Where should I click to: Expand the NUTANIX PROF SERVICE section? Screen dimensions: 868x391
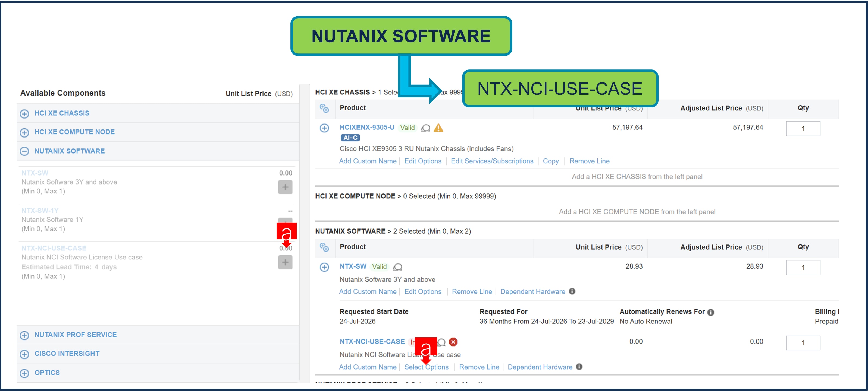point(24,335)
